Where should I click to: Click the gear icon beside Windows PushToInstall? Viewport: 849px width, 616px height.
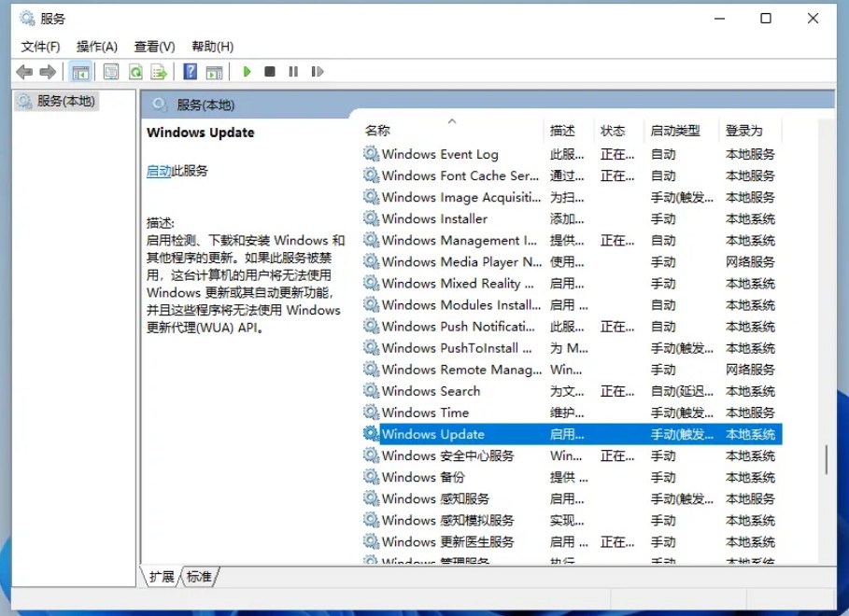pos(371,348)
